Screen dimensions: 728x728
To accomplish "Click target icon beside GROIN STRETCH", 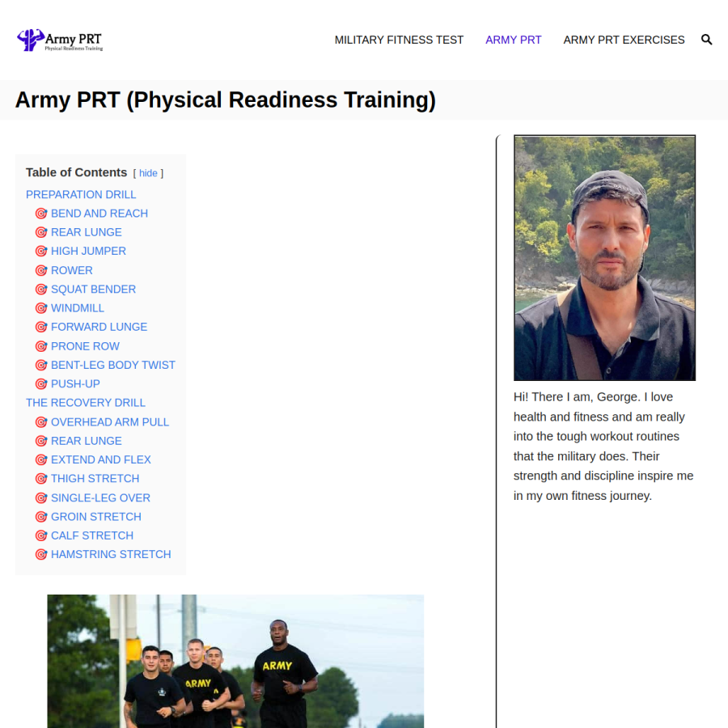I will click(41, 517).
